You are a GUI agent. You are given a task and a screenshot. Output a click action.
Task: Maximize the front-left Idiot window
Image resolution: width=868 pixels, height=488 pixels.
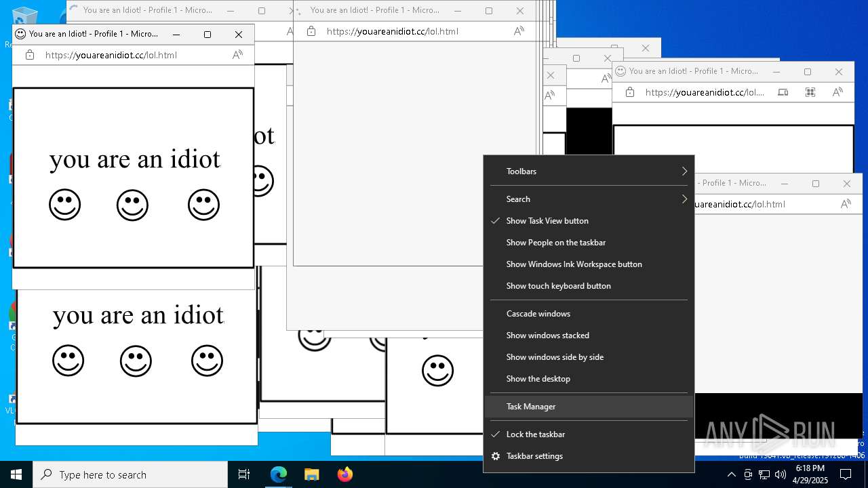click(x=208, y=34)
